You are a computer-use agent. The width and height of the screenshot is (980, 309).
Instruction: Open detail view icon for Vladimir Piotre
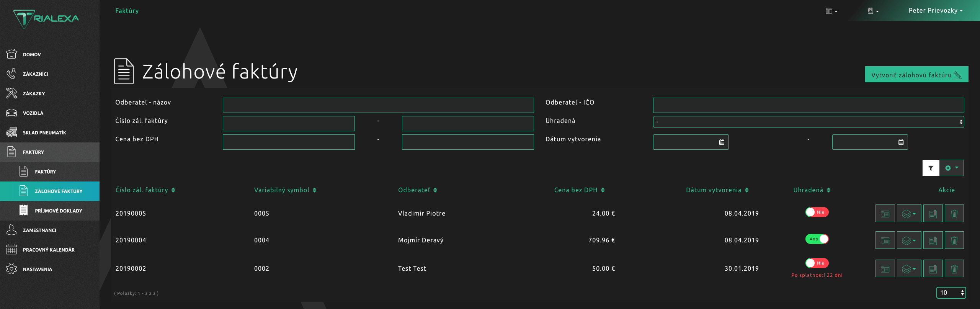885,214
